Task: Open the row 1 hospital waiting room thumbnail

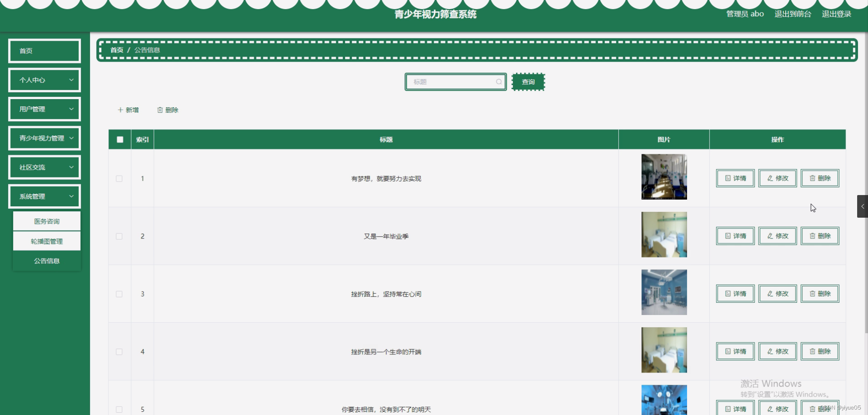Action: pyautogui.click(x=664, y=177)
